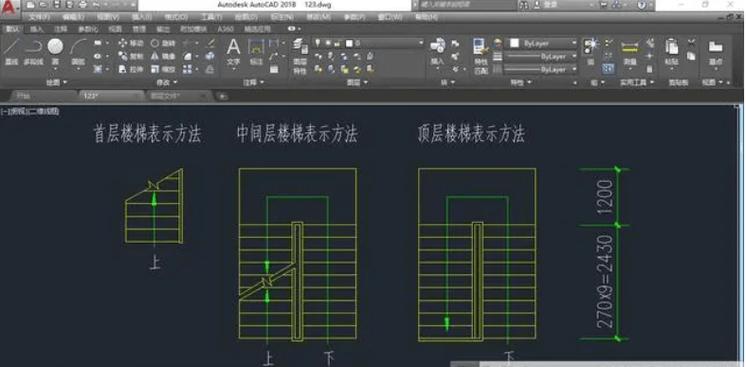Expand the Block (块) panel

(x=447, y=82)
